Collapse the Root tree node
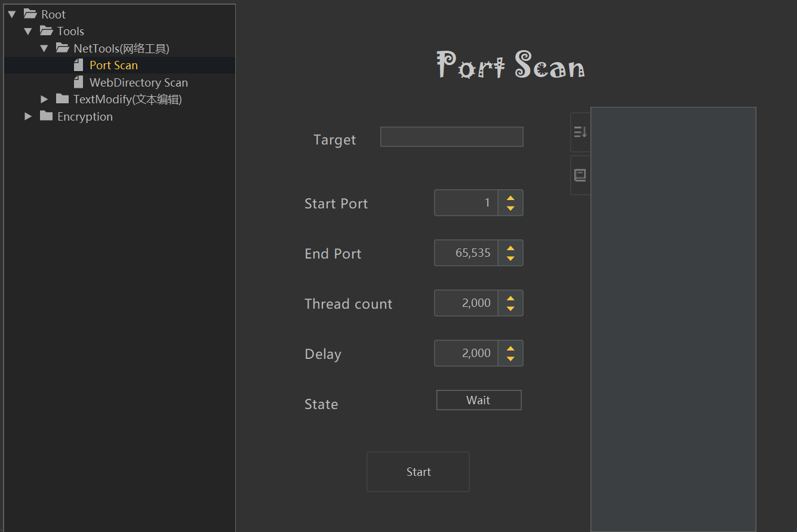Image resolution: width=797 pixels, height=532 pixels. click(12, 14)
